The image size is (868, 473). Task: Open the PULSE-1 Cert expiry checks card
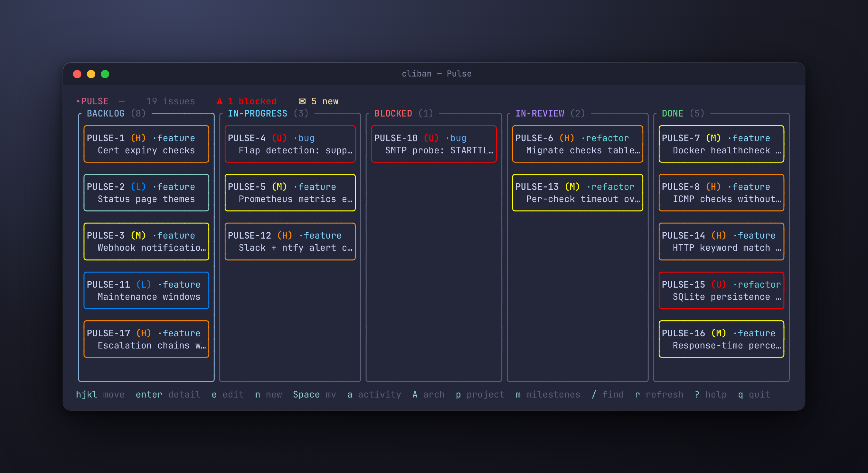pos(146,144)
